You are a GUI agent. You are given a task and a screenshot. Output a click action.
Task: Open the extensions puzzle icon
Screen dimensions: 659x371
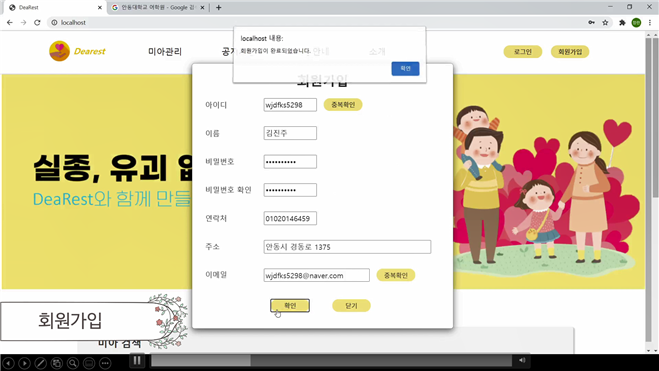(622, 23)
